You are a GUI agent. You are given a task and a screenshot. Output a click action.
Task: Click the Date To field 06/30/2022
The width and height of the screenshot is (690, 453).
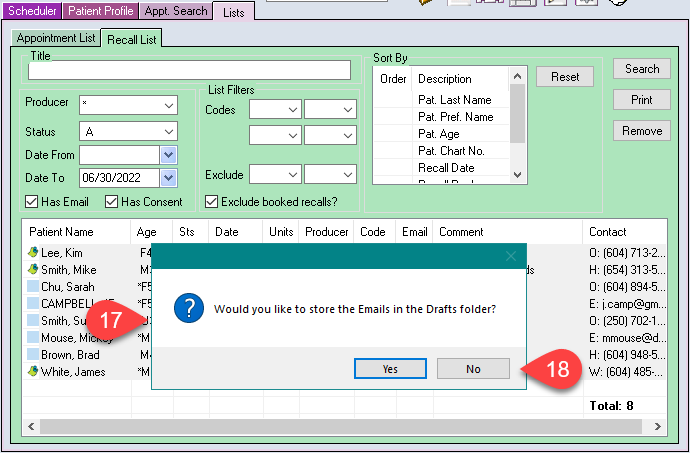[119, 178]
